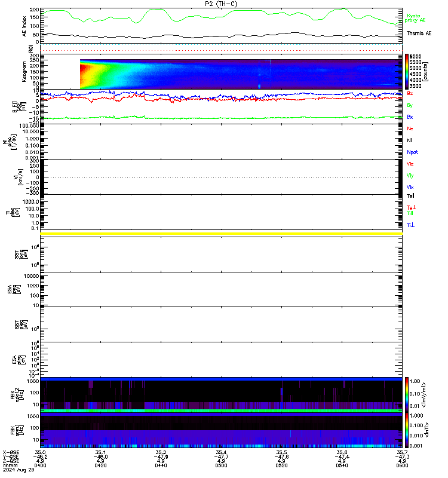Select the green Kyoto proxy AE legend label
Screen dimensions: 448x478
(415, 18)
